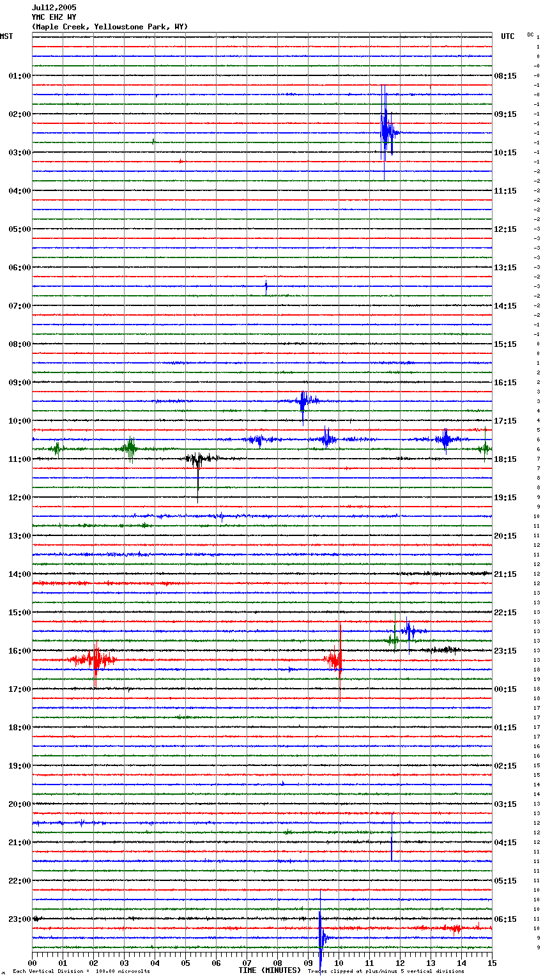Image resolution: width=543 pixels, height=980 pixels.
Task: Click the TIME (MINUTES) axis title
Action: (270, 970)
